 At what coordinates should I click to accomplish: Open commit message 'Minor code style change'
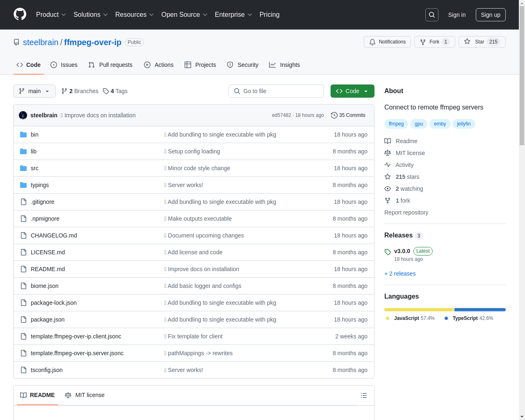click(199, 168)
